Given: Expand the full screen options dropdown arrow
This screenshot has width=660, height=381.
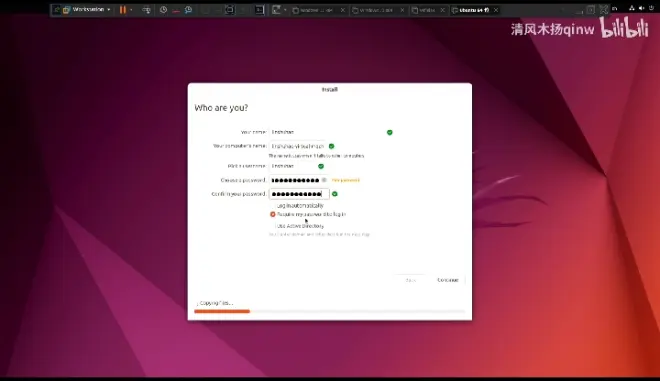Looking at the screenshot, I should click(285, 10).
